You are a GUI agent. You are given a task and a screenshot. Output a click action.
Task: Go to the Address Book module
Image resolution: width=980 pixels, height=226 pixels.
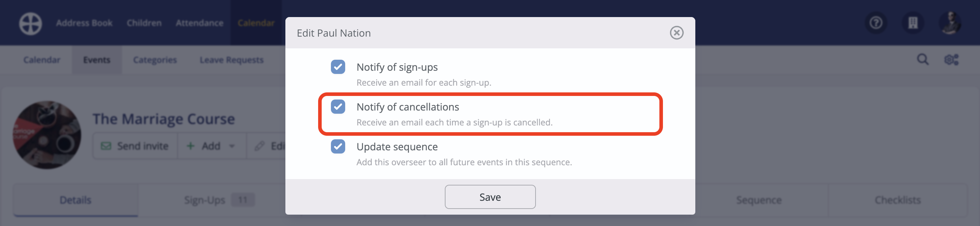coord(84,23)
